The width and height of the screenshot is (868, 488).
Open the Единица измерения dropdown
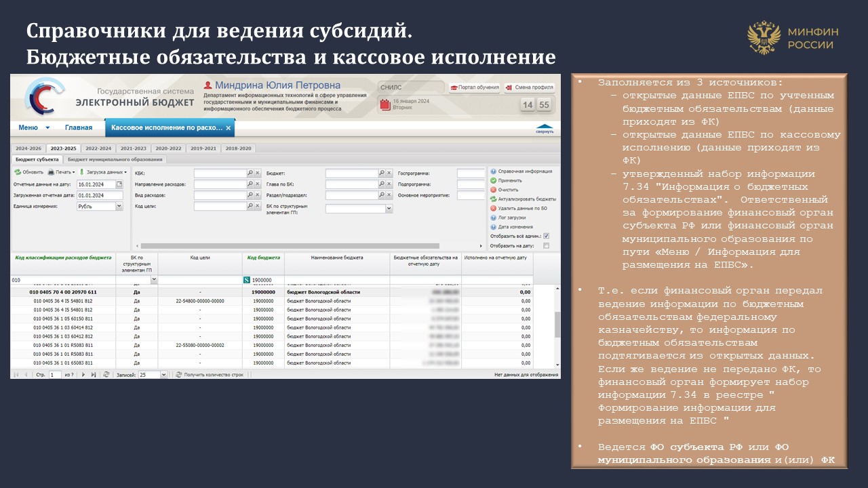[x=119, y=206]
